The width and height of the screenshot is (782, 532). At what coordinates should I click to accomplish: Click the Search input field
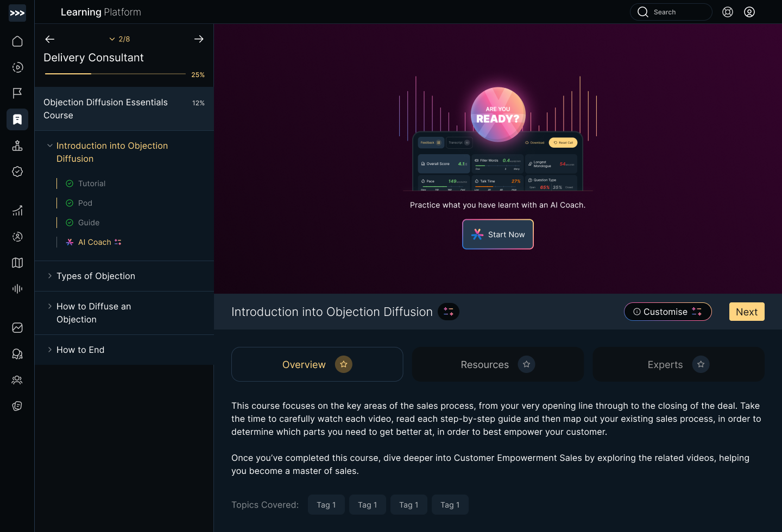tap(671, 12)
